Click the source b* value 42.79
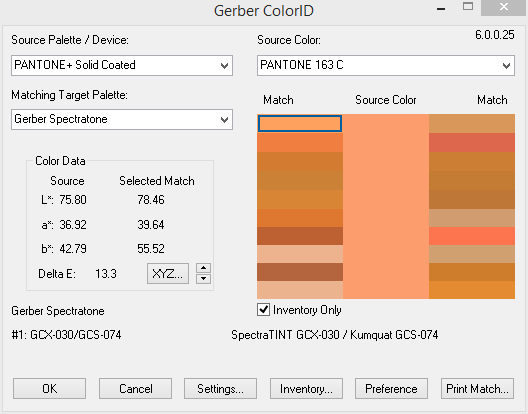The height and width of the screenshot is (414, 528). [73, 249]
